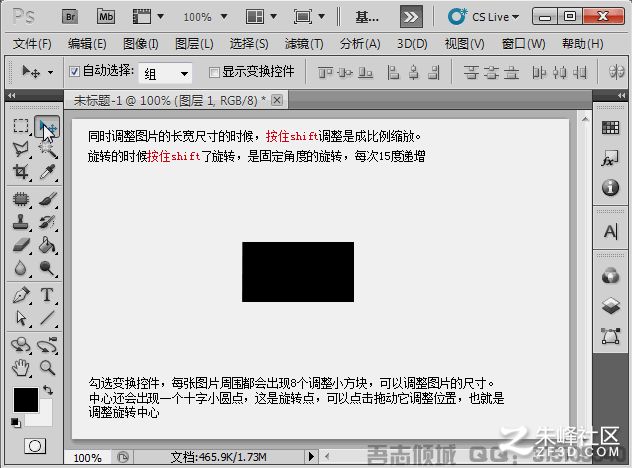Show more workspaces with double-arrow button
The width and height of the screenshot is (632, 468).
click(411, 17)
